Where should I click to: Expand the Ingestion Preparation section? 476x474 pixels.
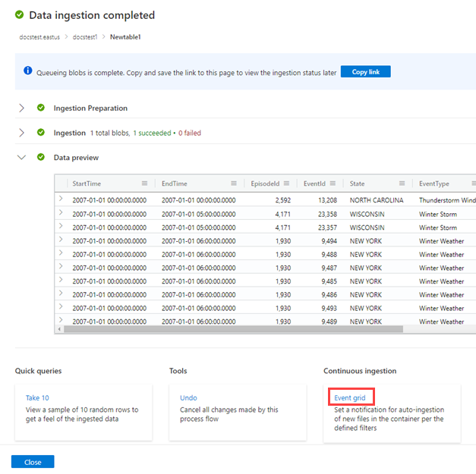[21, 108]
